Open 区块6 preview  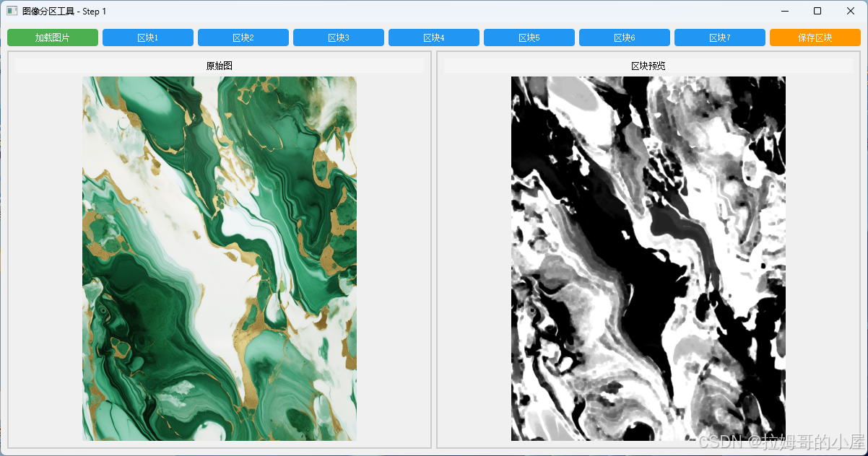pos(625,38)
